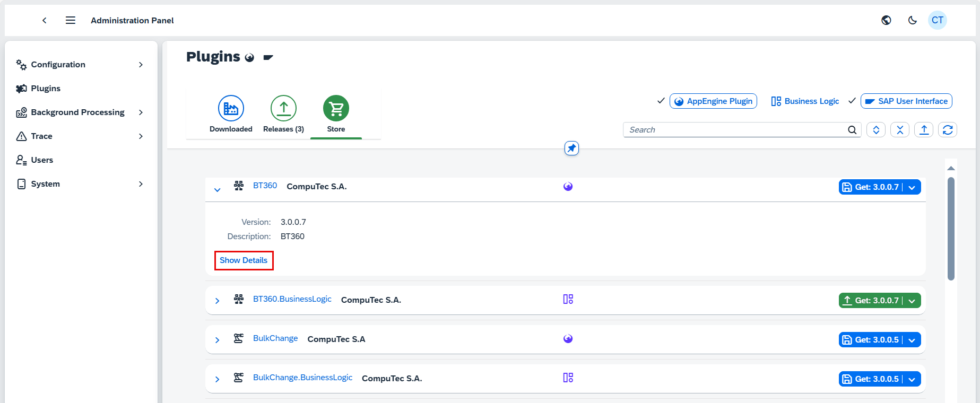Toggle the hamburger navigation menu
Image resolution: width=980 pixels, height=403 pixels.
coord(71,20)
